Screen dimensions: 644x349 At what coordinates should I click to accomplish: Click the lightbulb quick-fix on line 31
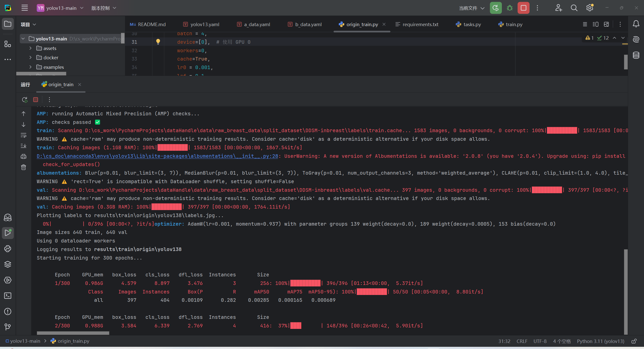pyautogui.click(x=158, y=42)
